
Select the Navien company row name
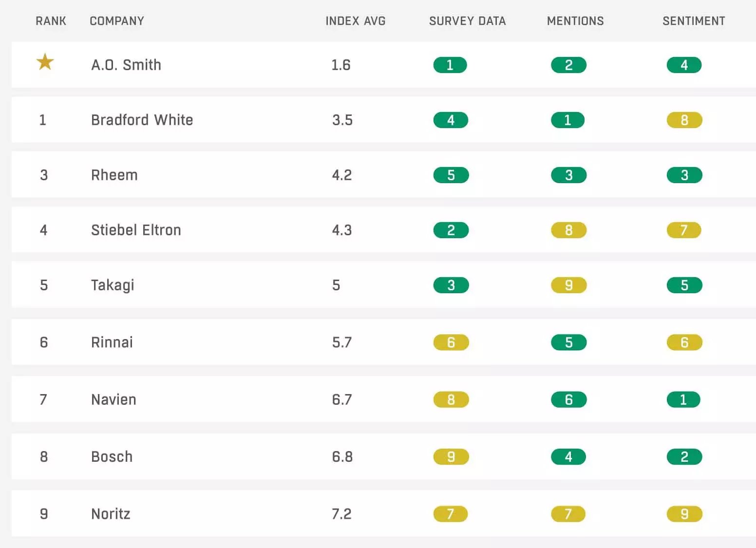113,399
